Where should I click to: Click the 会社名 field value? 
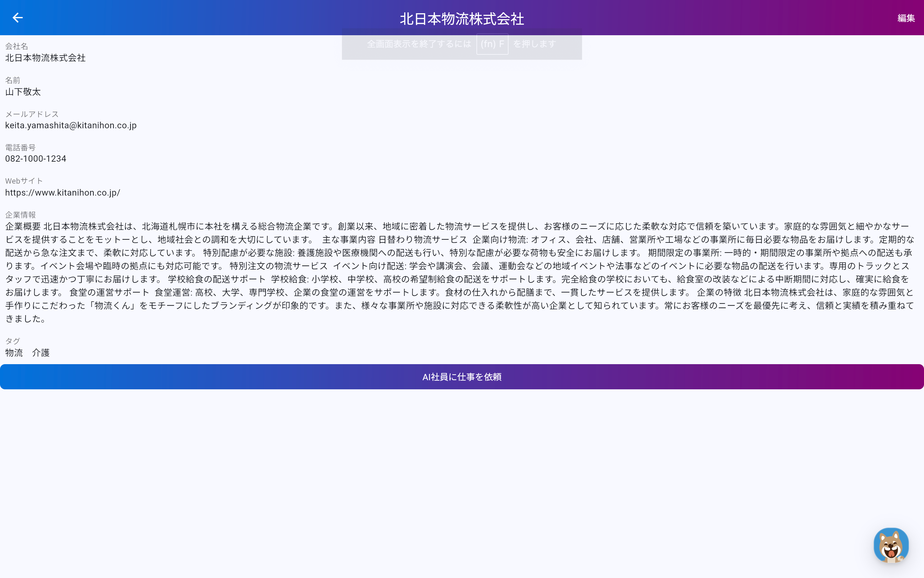[45, 58]
